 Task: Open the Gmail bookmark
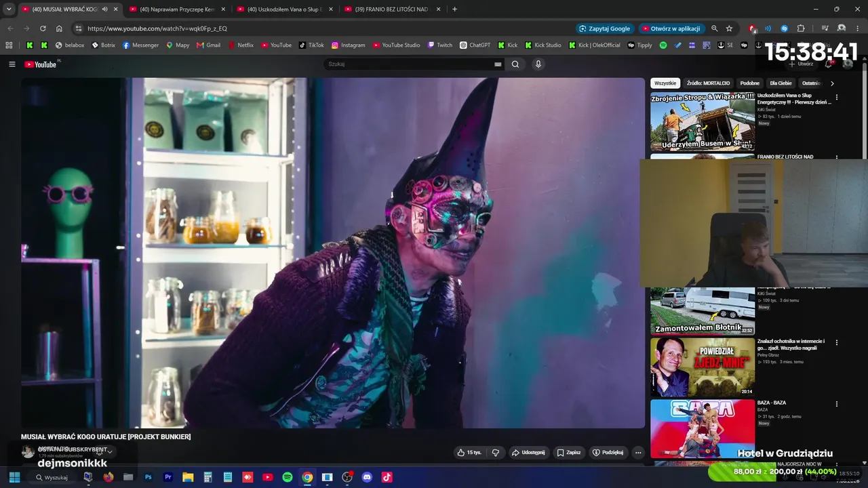pyautogui.click(x=208, y=45)
